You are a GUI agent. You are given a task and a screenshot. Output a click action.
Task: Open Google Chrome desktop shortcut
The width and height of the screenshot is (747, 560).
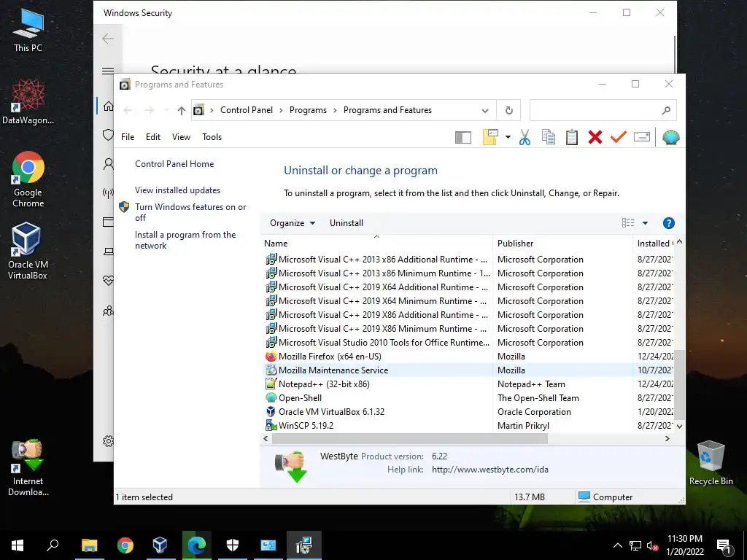[x=28, y=179]
